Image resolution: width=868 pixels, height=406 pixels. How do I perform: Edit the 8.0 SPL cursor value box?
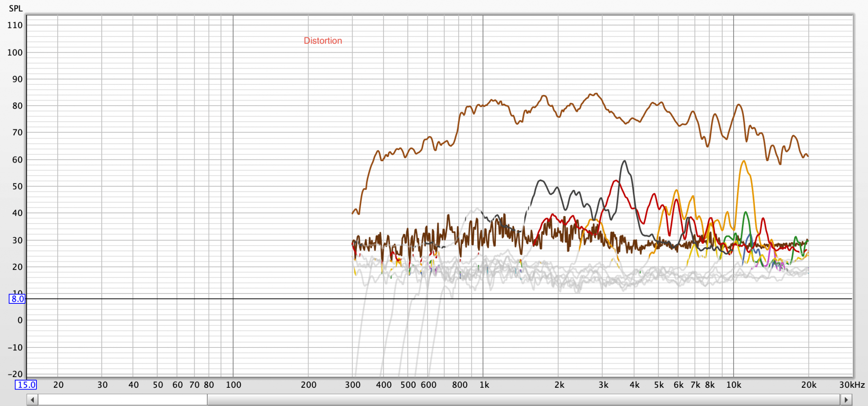[x=17, y=299]
